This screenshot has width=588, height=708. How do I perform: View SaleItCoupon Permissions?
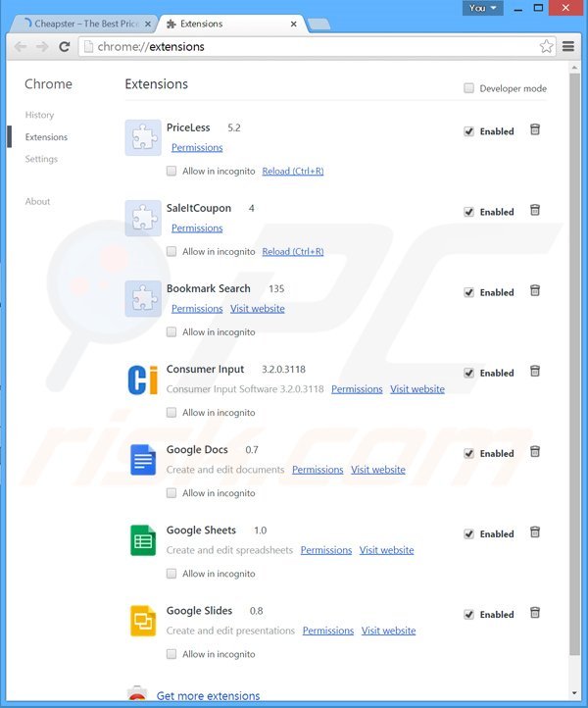pos(197,228)
